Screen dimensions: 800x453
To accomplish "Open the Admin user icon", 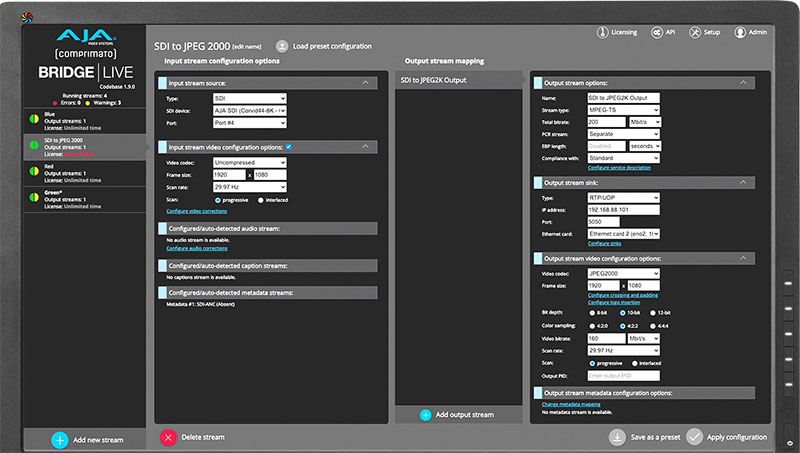I will click(740, 32).
